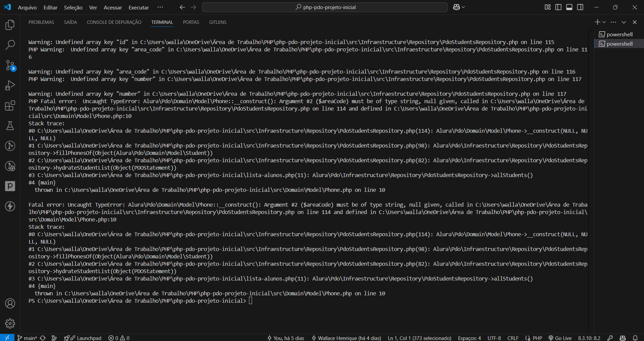
Task: Click the fork icon next to sync in status bar
Action: 54,338
